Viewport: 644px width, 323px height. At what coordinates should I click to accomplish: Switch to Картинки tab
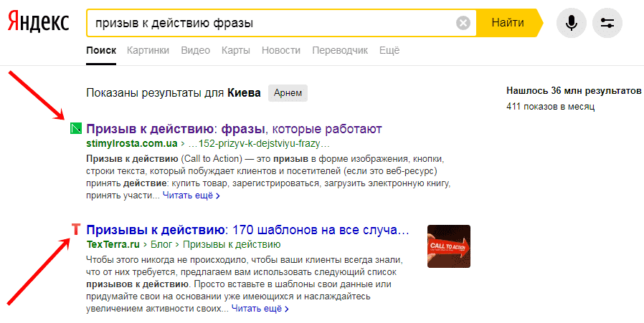tap(148, 50)
